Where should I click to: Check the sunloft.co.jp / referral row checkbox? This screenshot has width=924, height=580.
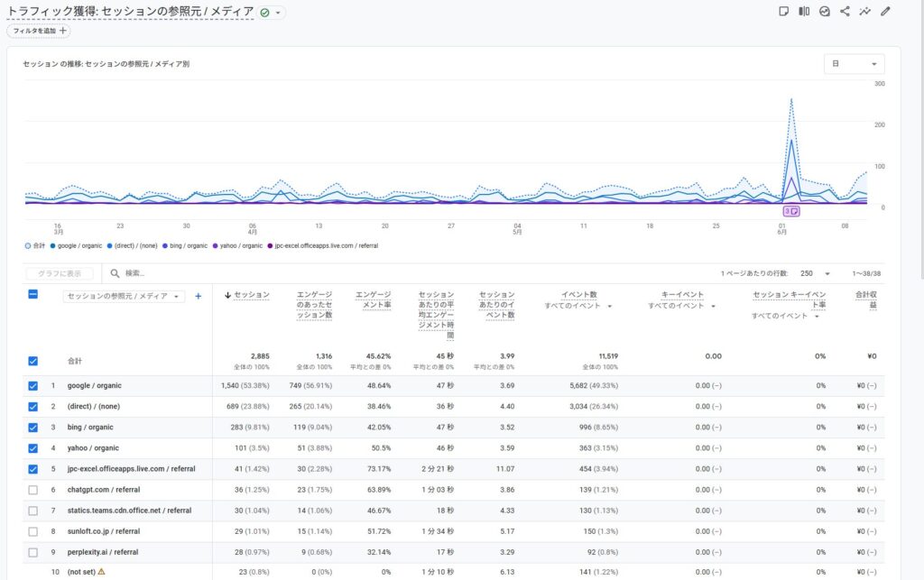point(33,531)
